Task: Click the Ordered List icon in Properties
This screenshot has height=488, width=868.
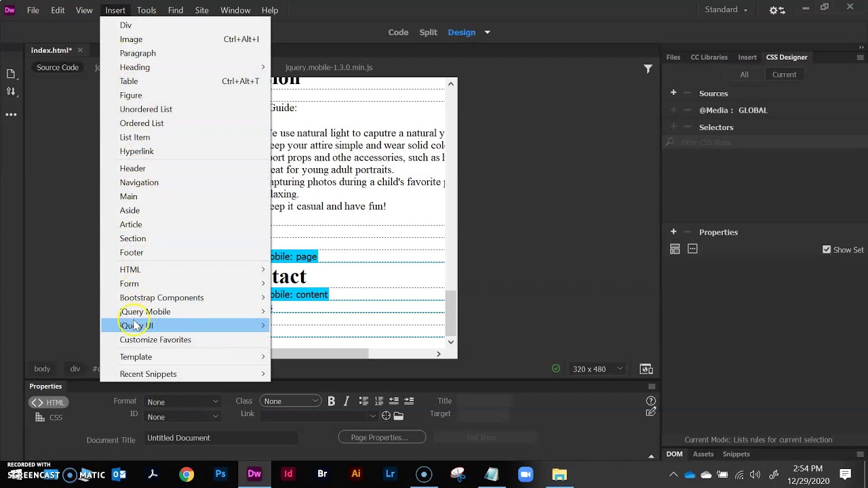Action: (x=378, y=401)
